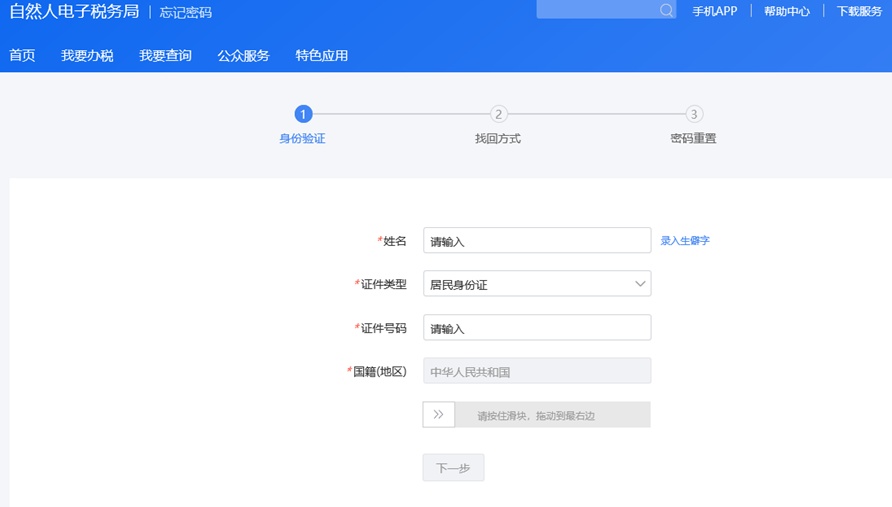892x507 pixels.
Task: Click the 手机APP link
Action: coord(714,12)
